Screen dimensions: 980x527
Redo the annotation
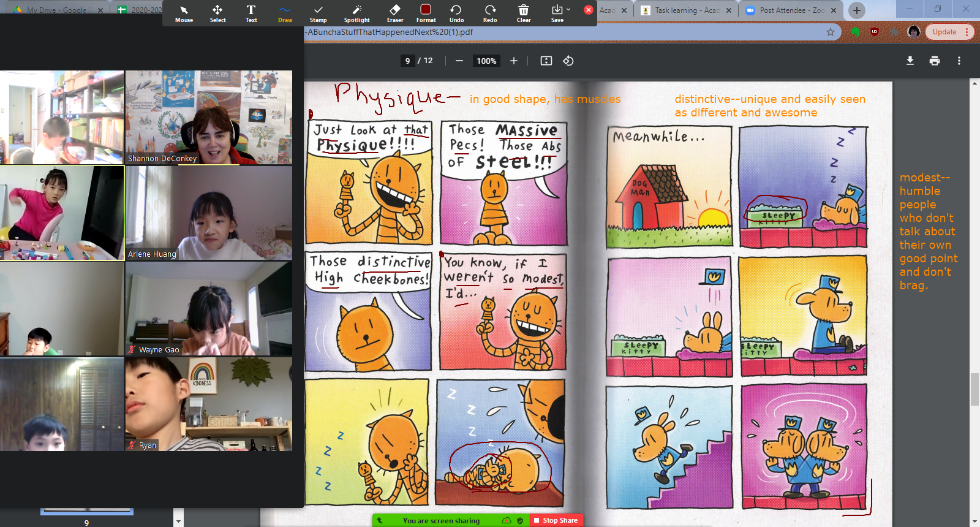pos(490,13)
